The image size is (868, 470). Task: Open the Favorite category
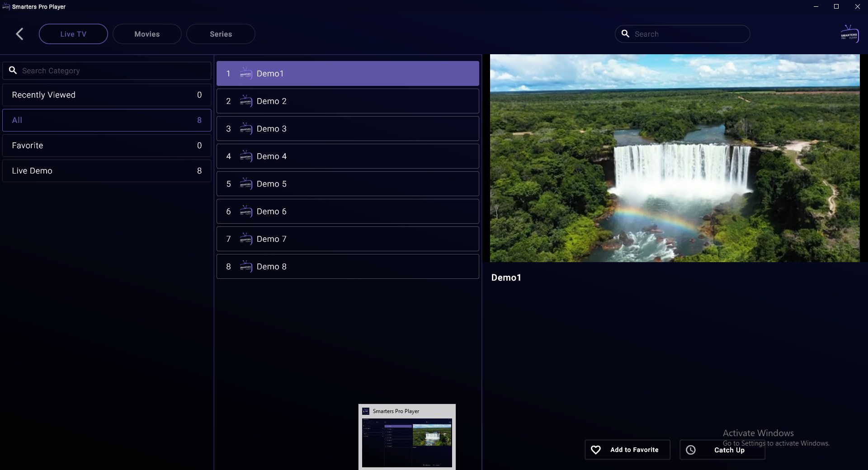[x=107, y=145]
